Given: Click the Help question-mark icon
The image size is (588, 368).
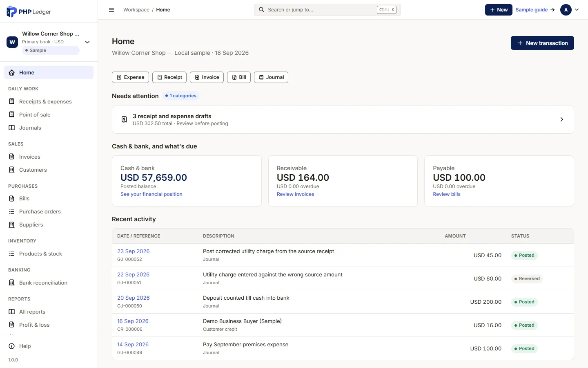Looking at the screenshot, I should 12,346.
